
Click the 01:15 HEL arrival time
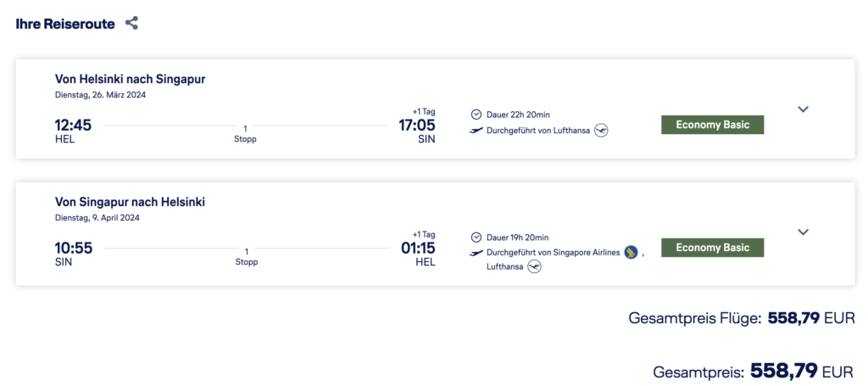tap(418, 249)
